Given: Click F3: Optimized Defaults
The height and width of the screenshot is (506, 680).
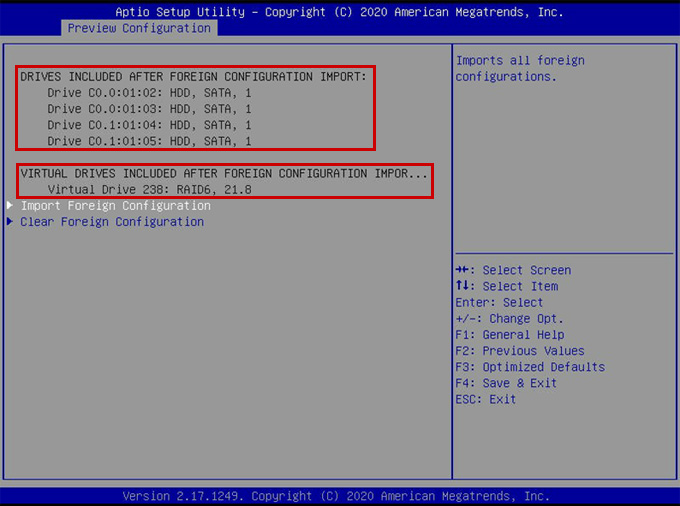Looking at the screenshot, I should (529, 367).
